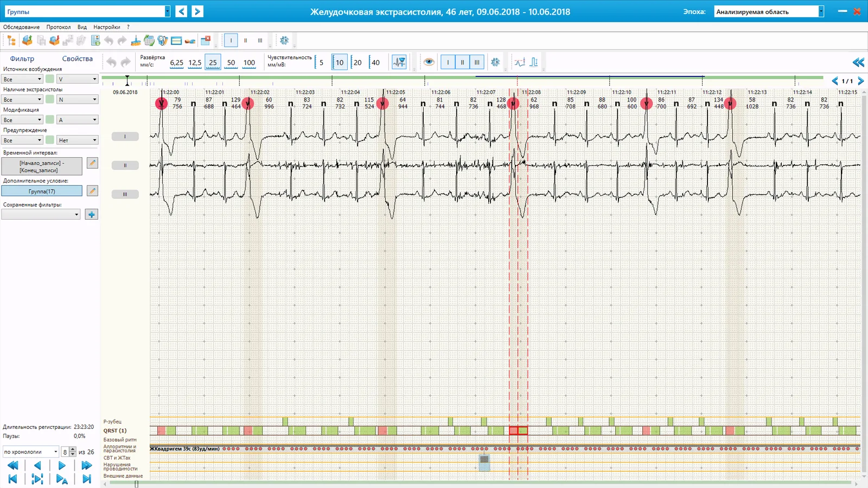Click the ECG filter icon beside sensitivity 40
The height and width of the screenshot is (488, 868).
[x=399, y=62]
